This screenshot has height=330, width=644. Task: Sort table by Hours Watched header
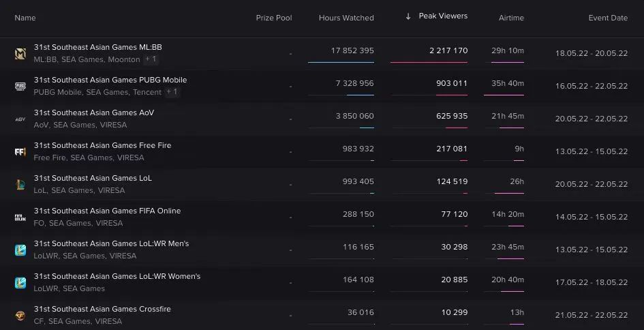click(x=346, y=18)
